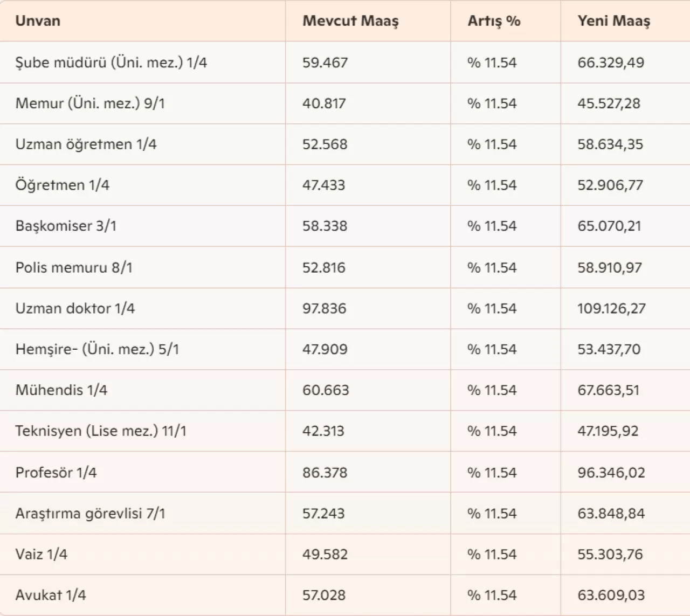Click current salary value 42.313
The height and width of the screenshot is (616, 690).
[323, 431]
